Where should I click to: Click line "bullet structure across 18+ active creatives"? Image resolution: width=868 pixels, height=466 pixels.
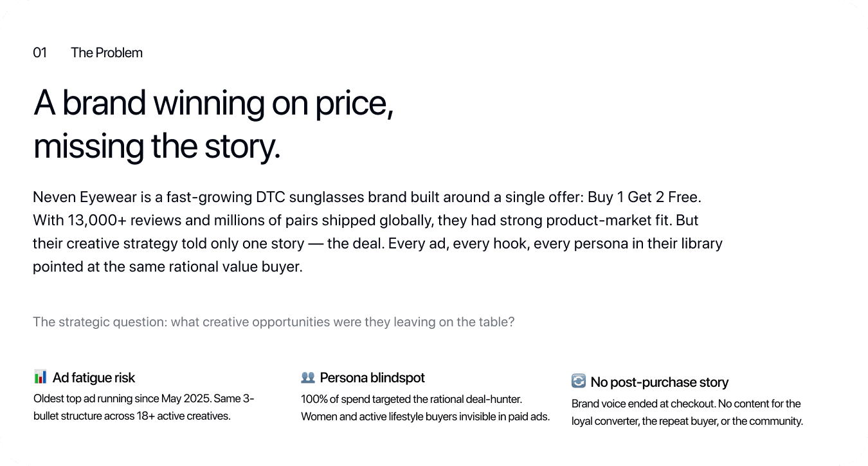coord(132,416)
